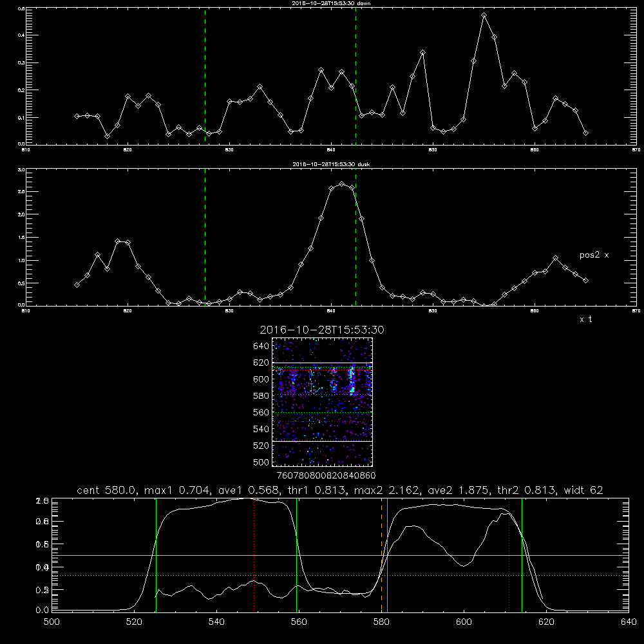Click the dusk data point peak near x 862
Viewport: 644px width, 644px height.
point(555,258)
